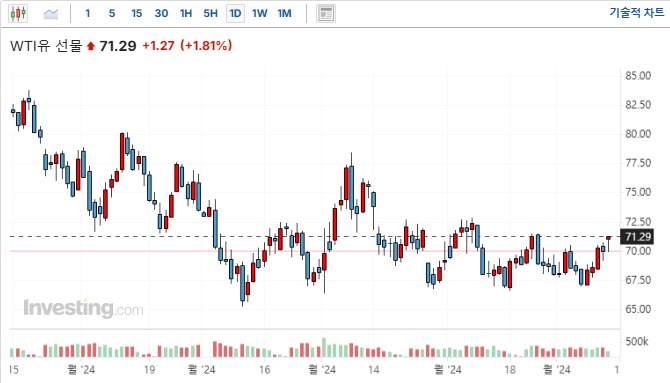Click the 75.00 price axis label

[x=638, y=192]
